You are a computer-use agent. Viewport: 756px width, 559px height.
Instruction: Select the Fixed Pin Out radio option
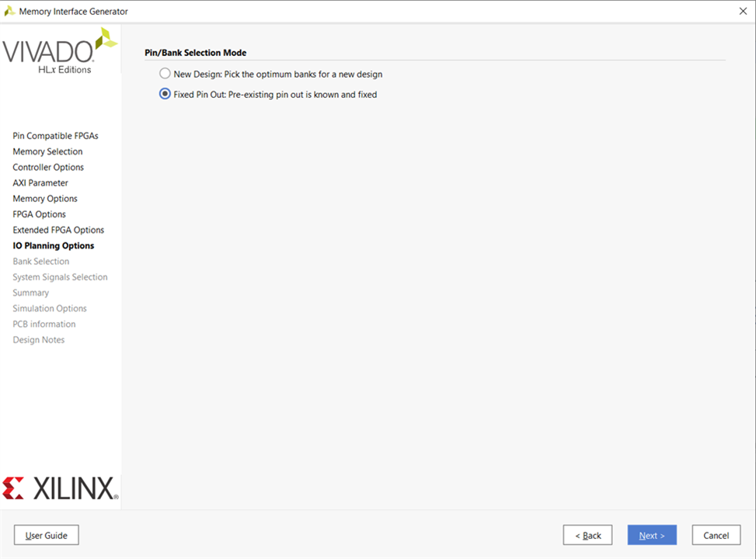point(165,94)
